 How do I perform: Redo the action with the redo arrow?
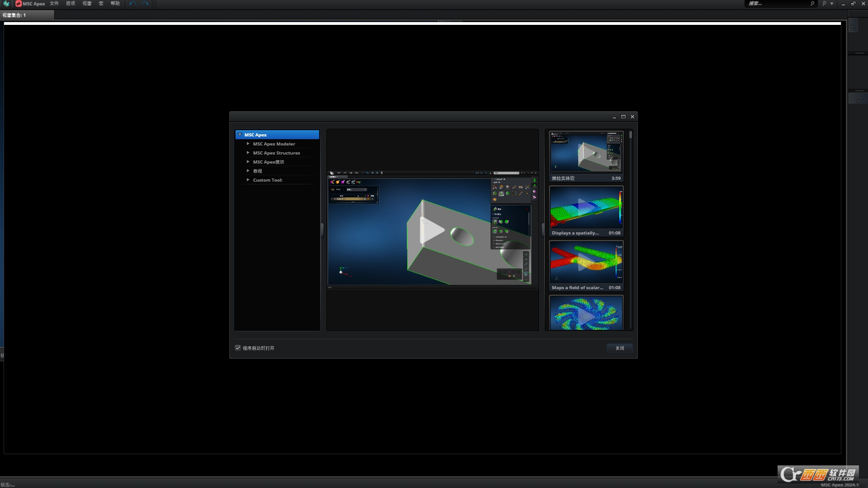click(x=145, y=4)
